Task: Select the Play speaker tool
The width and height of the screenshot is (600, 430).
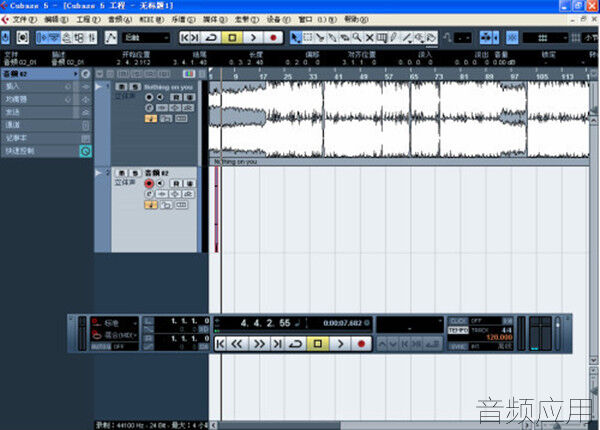Action: coord(419,37)
